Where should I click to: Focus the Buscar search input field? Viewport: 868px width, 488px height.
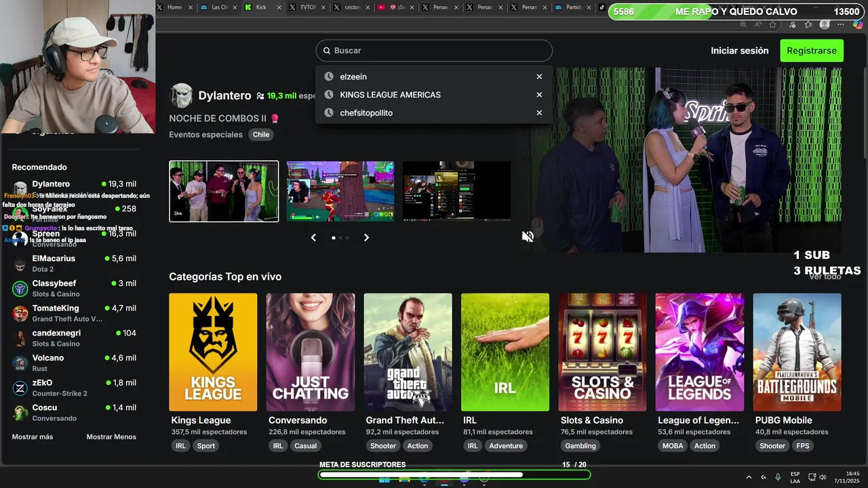point(434,51)
